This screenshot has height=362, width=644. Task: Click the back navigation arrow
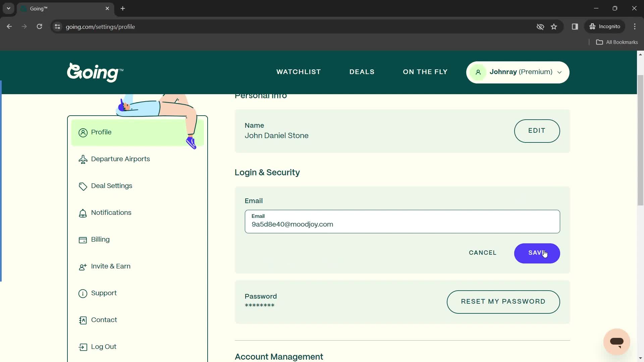(10, 26)
